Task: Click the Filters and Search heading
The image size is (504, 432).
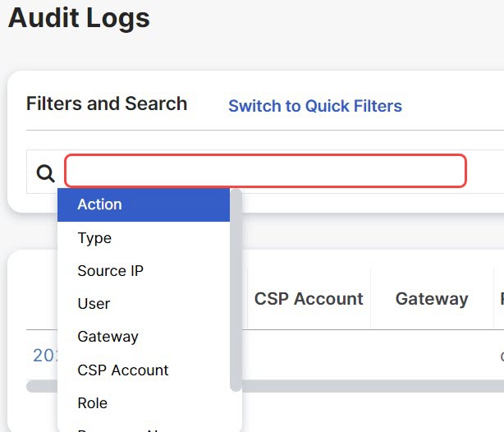Action: pyautogui.click(x=107, y=103)
